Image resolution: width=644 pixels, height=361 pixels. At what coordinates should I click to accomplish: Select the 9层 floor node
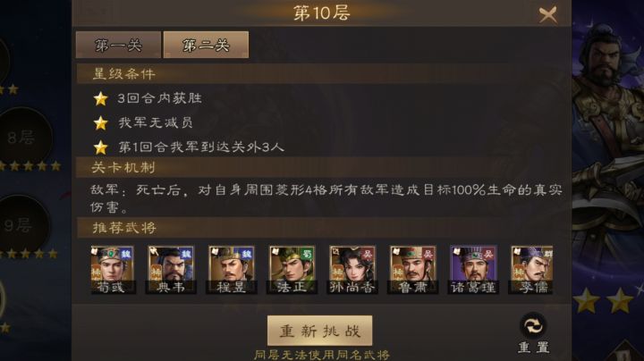point(21,225)
